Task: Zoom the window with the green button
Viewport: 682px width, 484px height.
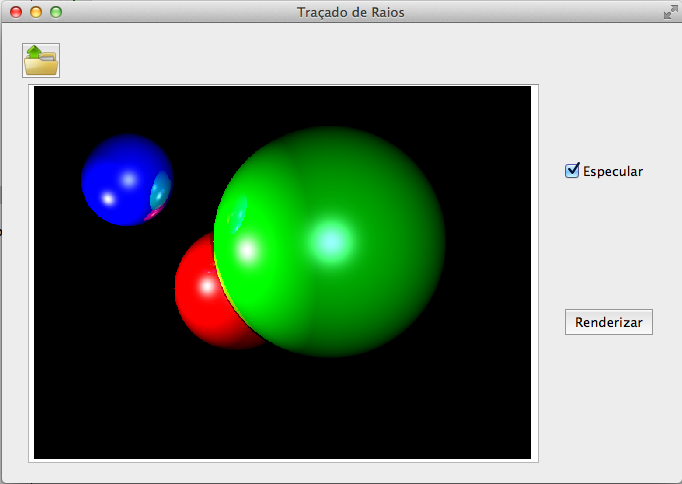Action: (x=56, y=12)
